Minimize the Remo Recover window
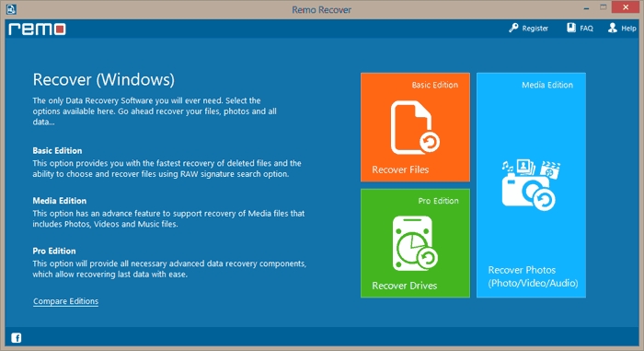Image resolution: width=644 pixels, height=351 pixels. coord(586,7)
